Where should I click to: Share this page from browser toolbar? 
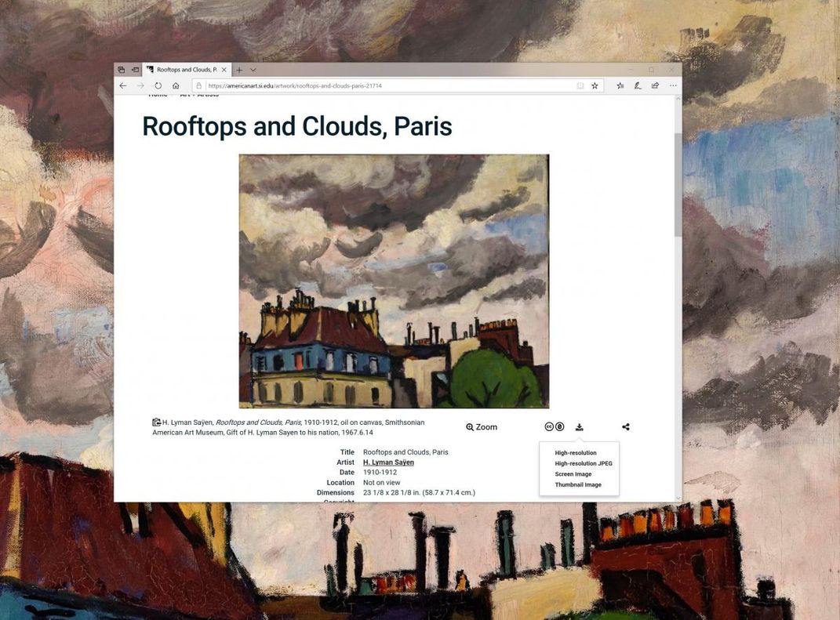tap(655, 85)
